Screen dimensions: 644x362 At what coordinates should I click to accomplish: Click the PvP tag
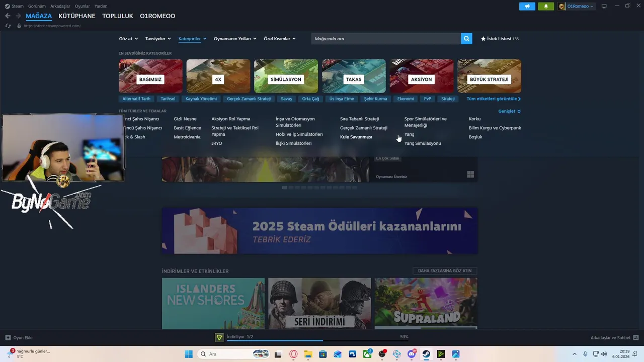coord(428,99)
